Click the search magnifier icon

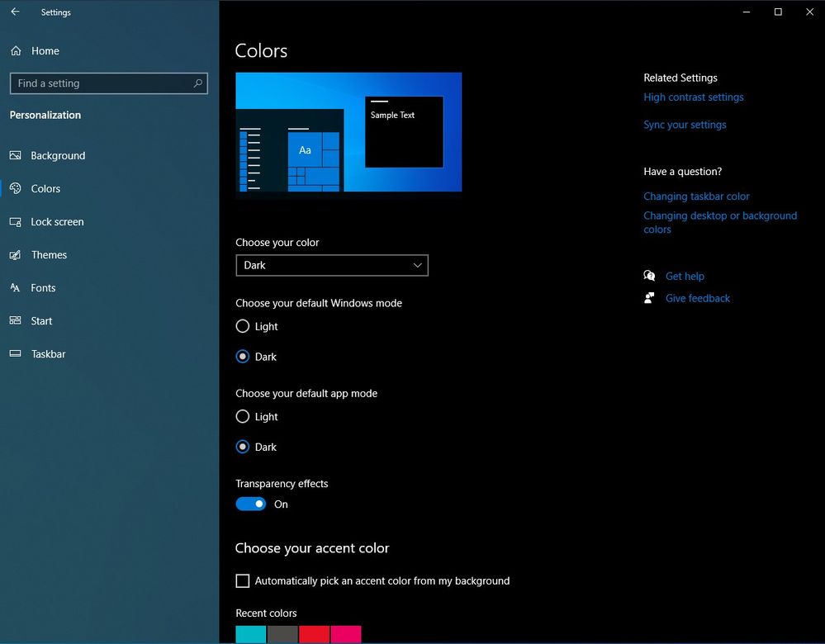198,83
